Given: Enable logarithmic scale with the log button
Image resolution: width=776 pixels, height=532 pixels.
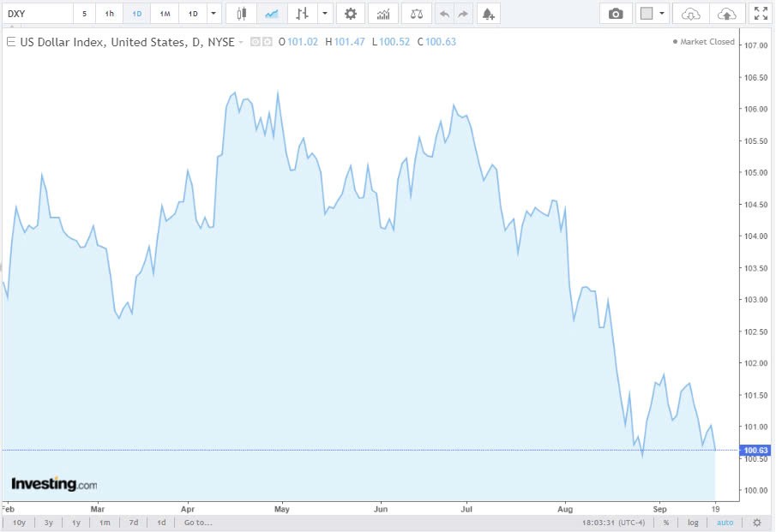Looking at the screenshot, I should pyautogui.click(x=692, y=522).
